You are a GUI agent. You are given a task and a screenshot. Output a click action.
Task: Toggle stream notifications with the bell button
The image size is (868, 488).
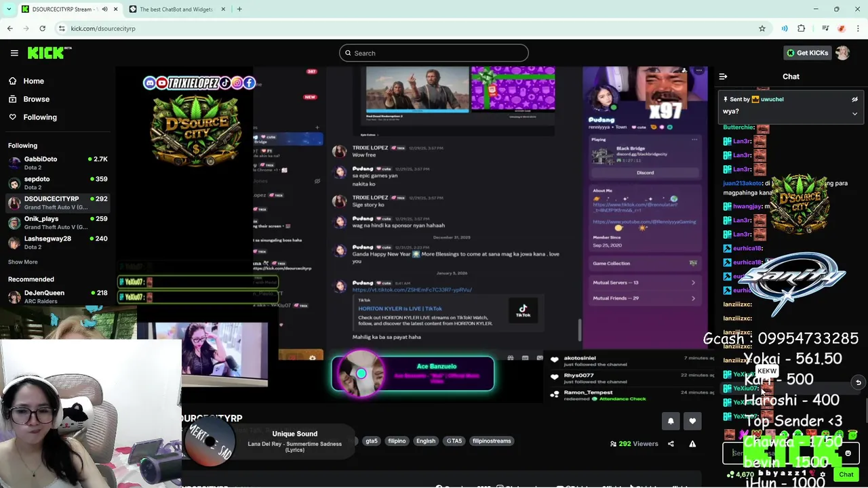click(x=671, y=421)
